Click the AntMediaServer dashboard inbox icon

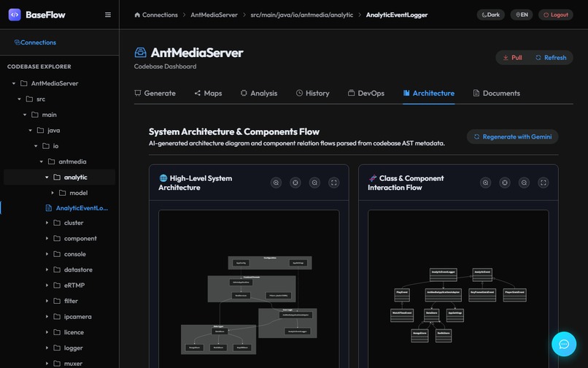pyautogui.click(x=140, y=53)
